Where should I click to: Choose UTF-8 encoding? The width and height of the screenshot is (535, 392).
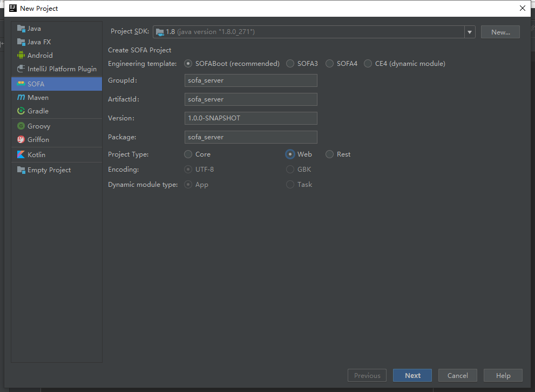199,169
